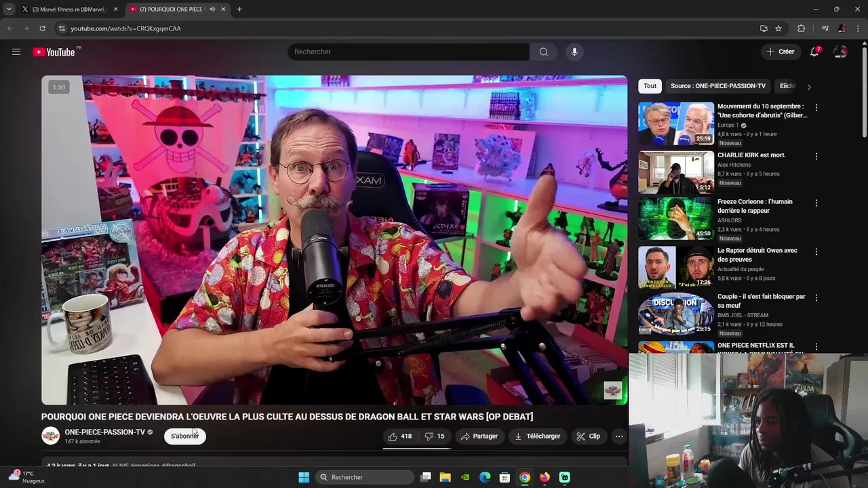Image resolution: width=868 pixels, height=488 pixels.
Task: Open Le Raptor détruit Owen video title
Action: 757,255
